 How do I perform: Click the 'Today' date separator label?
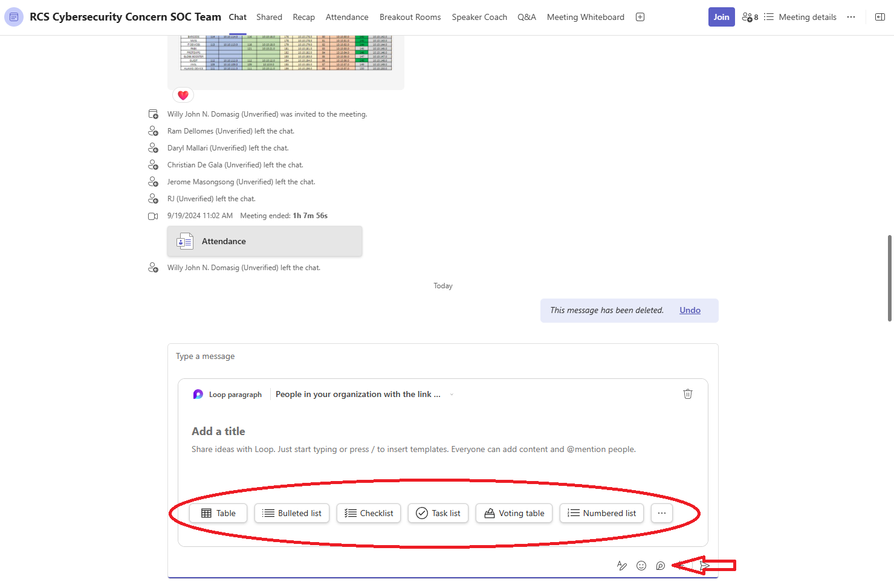443,286
